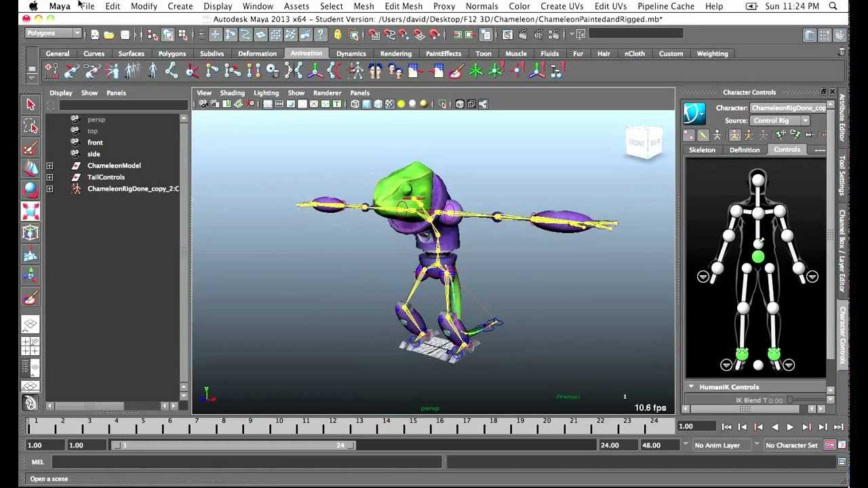Viewport: 868px width, 488px height.
Task: Pick the Paint selection brush tool
Action: coord(31,148)
